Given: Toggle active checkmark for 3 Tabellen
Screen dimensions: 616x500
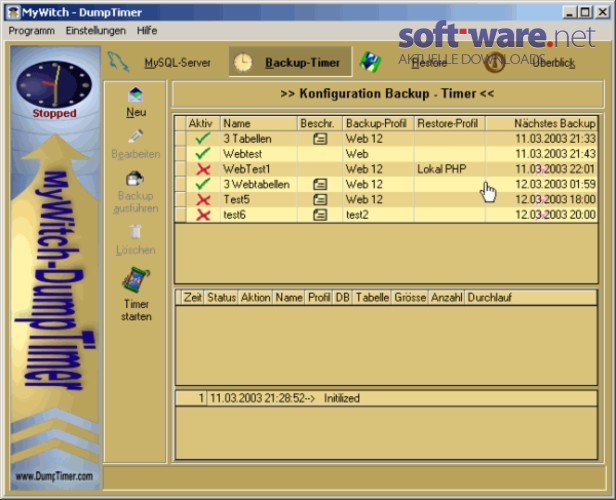Looking at the screenshot, I should 203,138.
